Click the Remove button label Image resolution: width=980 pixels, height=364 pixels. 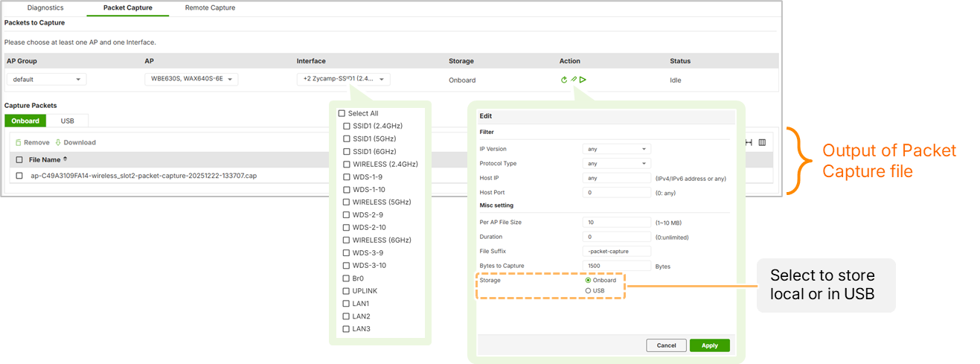(36, 142)
